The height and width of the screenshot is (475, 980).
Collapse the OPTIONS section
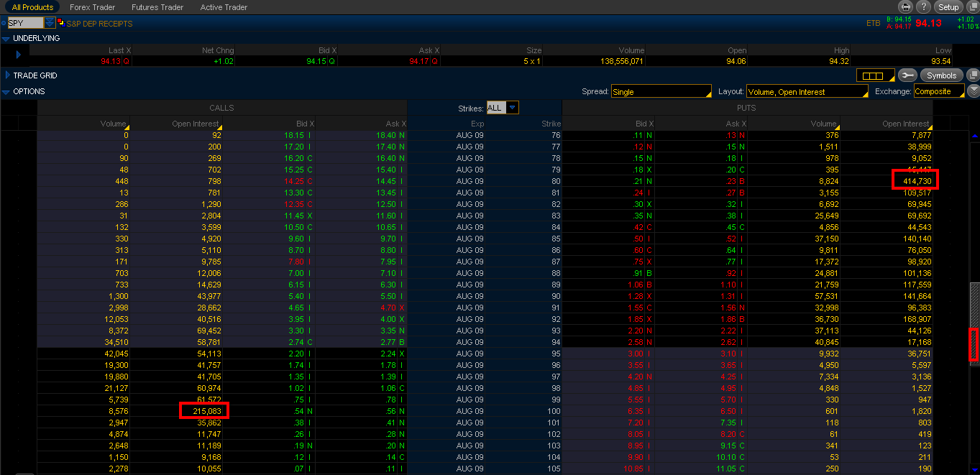pyautogui.click(x=6, y=92)
